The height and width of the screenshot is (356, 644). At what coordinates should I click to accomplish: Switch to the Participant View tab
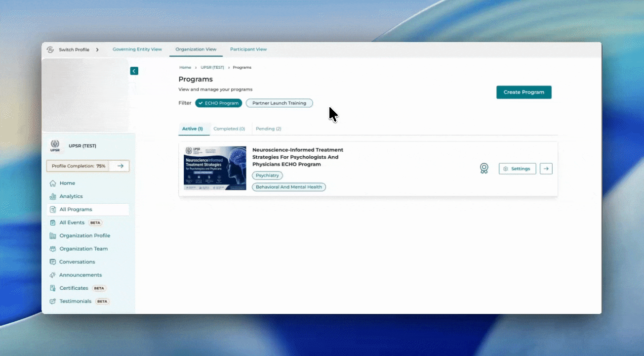pyautogui.click(x=248, y=49)
